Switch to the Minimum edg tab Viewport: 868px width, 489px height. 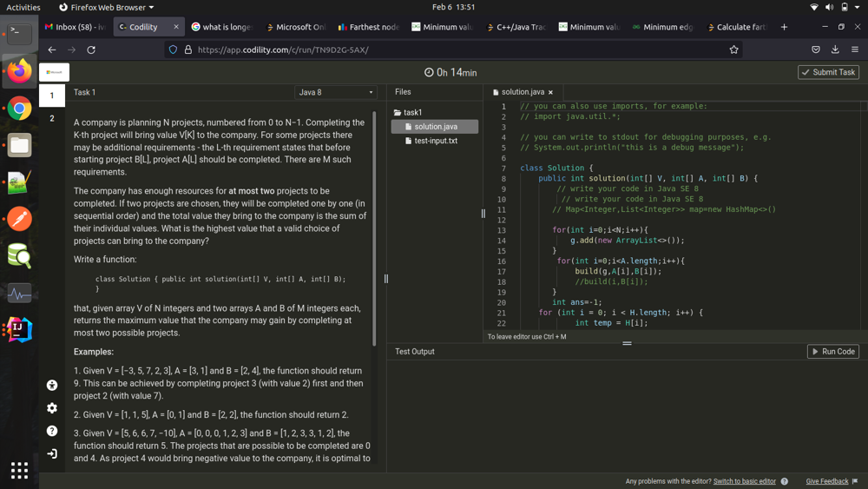tap(662, 27)
